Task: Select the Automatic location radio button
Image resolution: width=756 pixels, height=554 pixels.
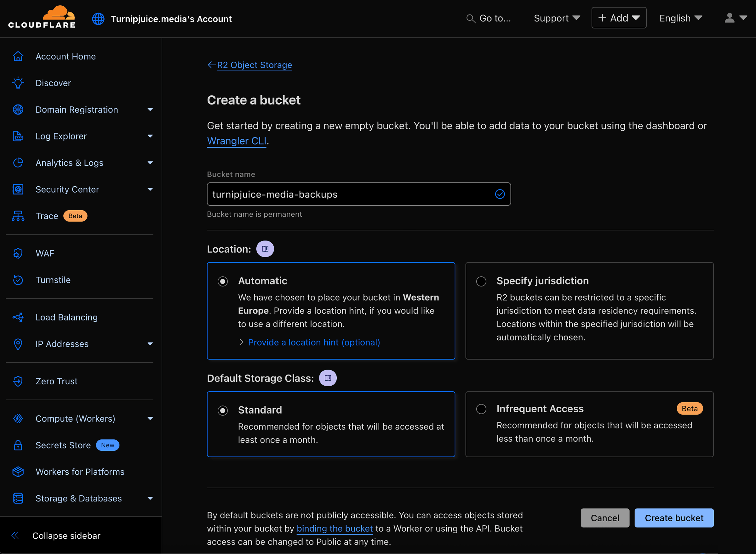Action: 223,281
